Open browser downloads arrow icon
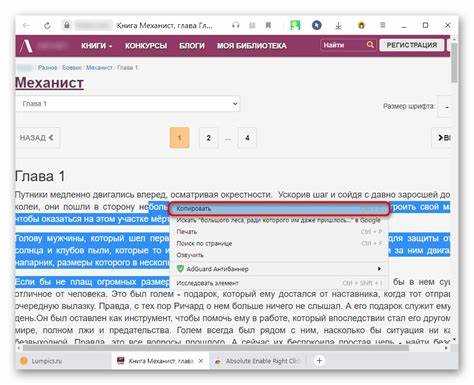The image size is (474, 385). pyautogui.click(x=338, y=25)
